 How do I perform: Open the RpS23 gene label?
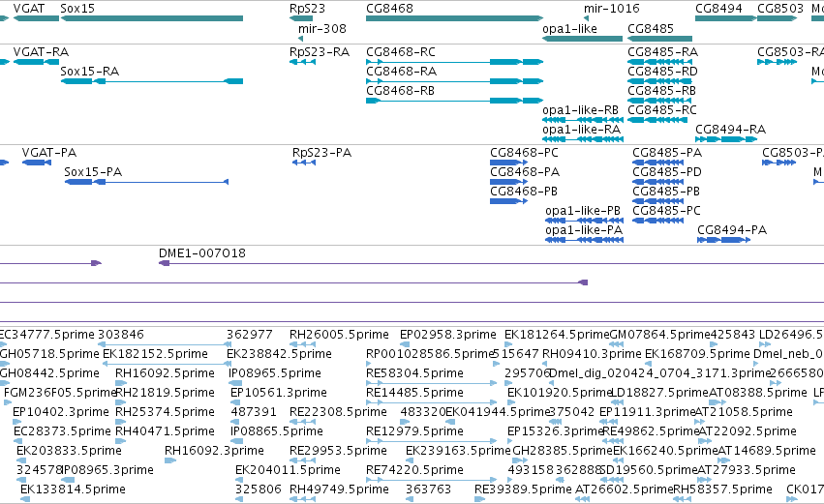pyautogui.click(x=307, y=9)
